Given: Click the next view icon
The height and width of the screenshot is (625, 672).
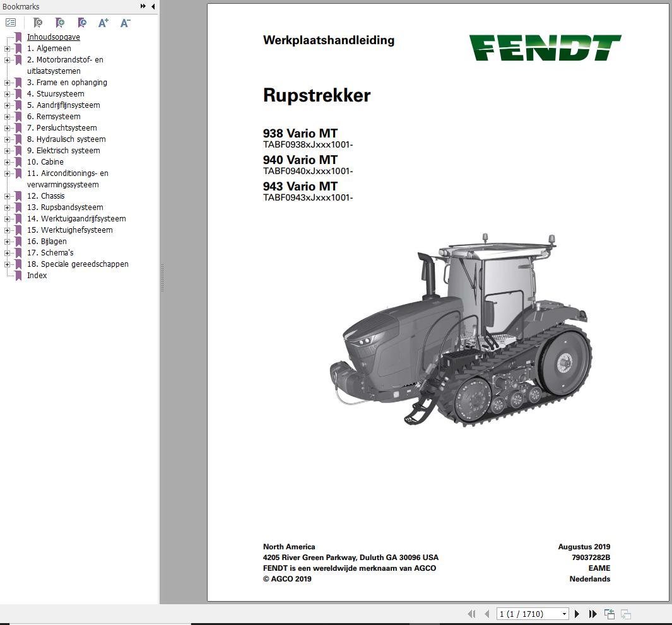Looking at the screenshot, I should pyautogui.click(x=626, y=614).
